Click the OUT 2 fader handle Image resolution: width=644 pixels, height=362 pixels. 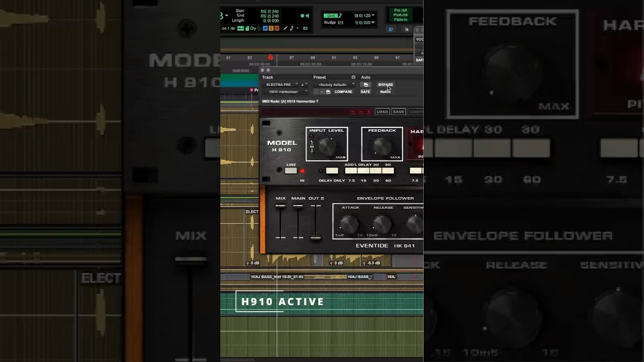[x=316, y=237]
